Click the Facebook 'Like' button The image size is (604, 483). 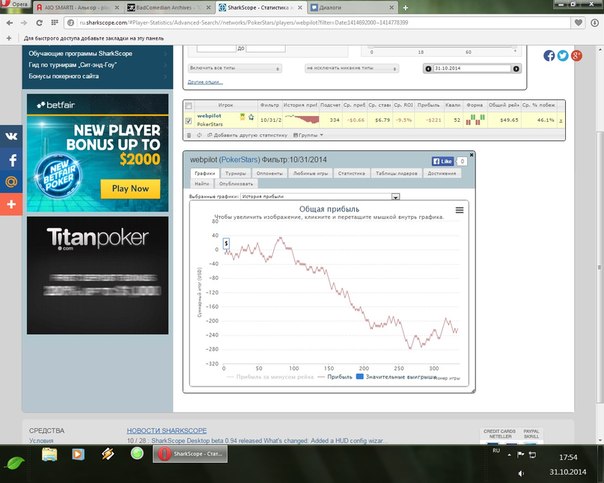[x=443, y=161]
